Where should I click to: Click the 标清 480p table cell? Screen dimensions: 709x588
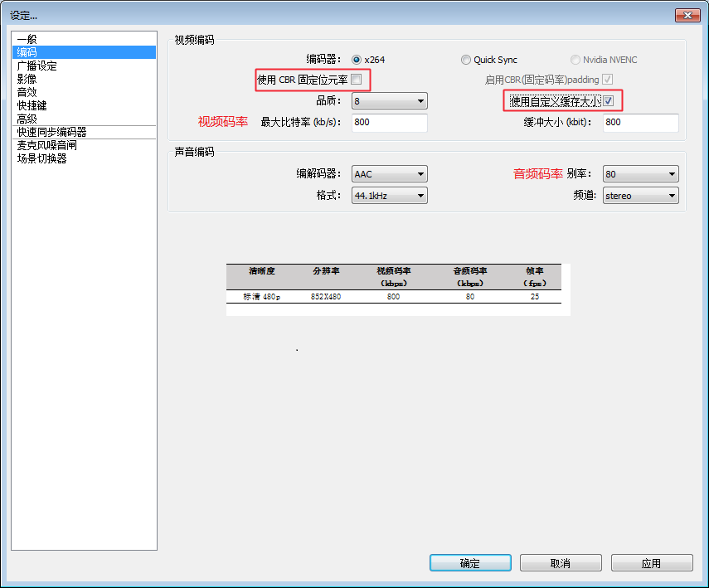[262, 297]
